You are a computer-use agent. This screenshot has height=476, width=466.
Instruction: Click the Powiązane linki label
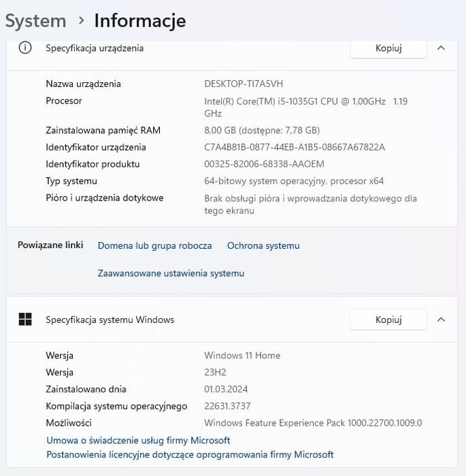point(50,245)
